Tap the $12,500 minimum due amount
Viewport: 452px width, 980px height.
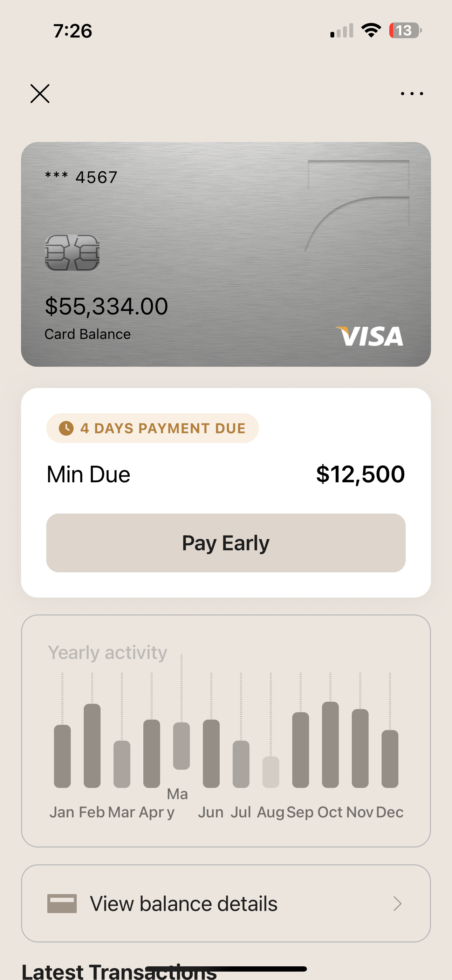tap(360, 474)
